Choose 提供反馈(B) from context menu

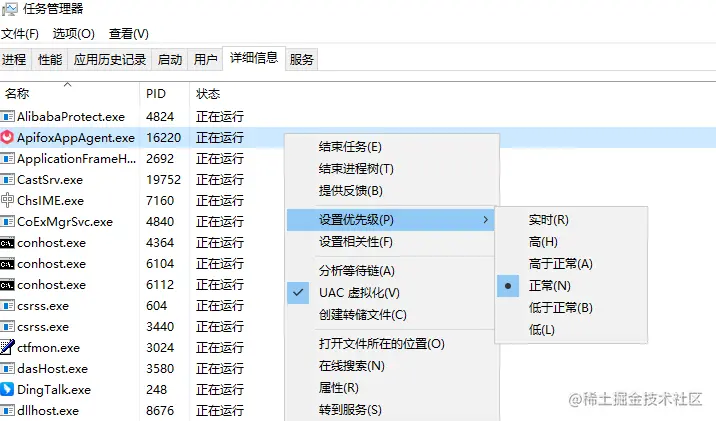click(x=391, y=191)
